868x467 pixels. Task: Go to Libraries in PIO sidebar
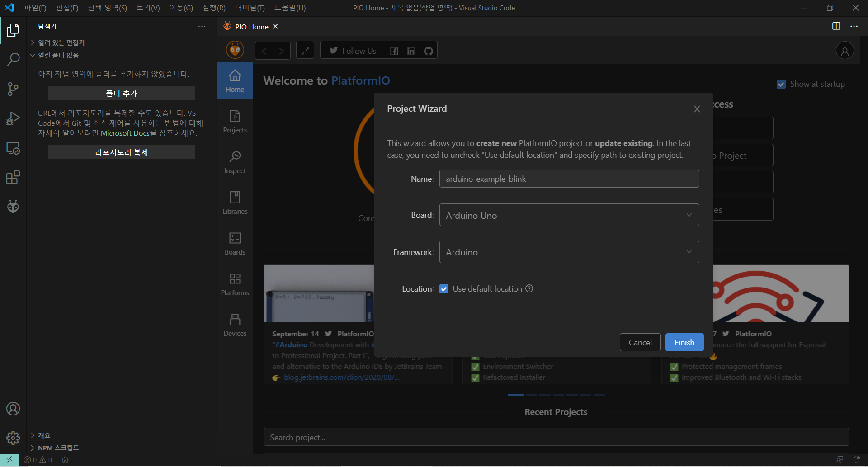tap(235, 203)
